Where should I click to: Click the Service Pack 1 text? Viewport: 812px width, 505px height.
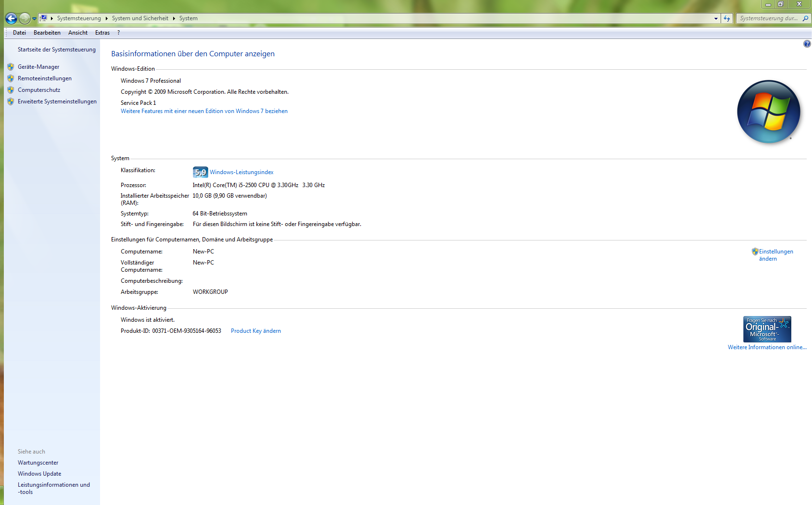click(138, 103)
